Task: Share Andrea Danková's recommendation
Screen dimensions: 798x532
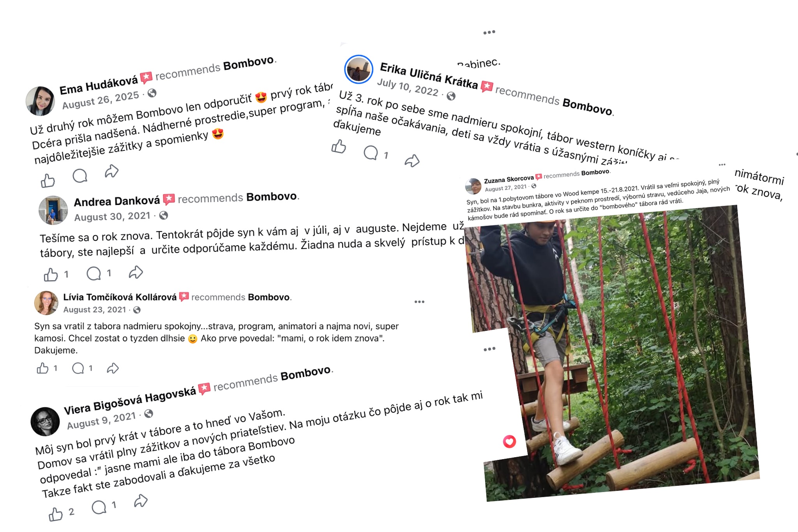Action: point(136,272)
